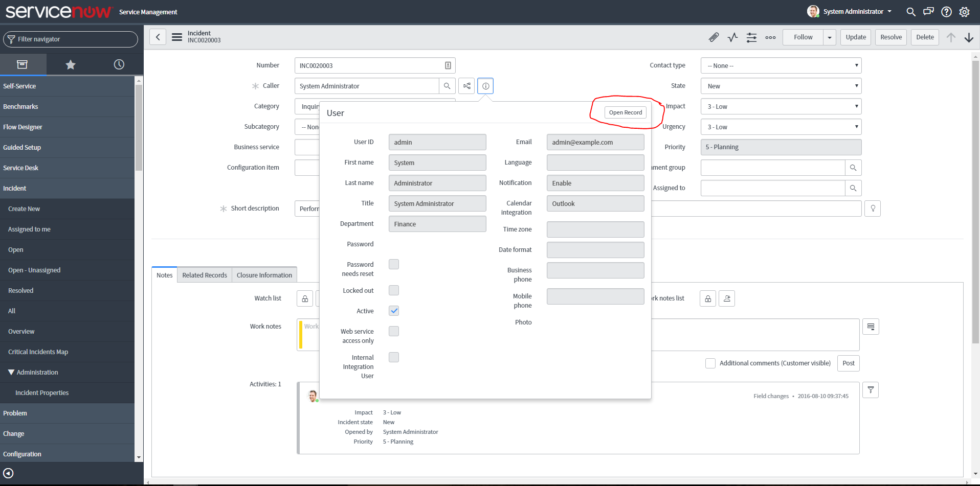Open the activity stream icon
Image resolution: width=980 pixels, height=486 pixels.
(732, 37)
